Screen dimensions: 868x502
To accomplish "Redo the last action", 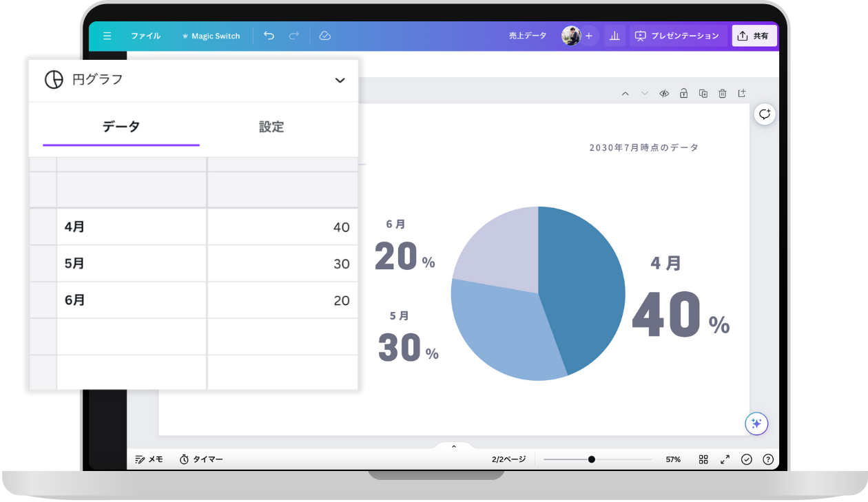I will pos(294,36).
